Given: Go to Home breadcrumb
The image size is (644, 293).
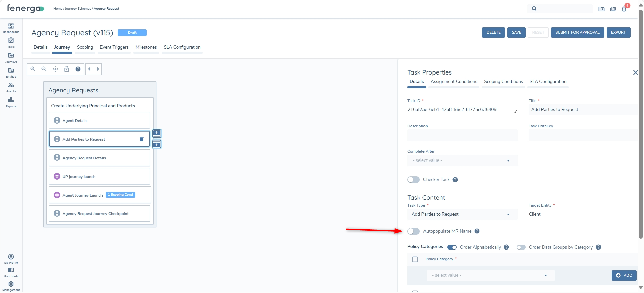Looking at the screenshot, I should pos(58,9).
